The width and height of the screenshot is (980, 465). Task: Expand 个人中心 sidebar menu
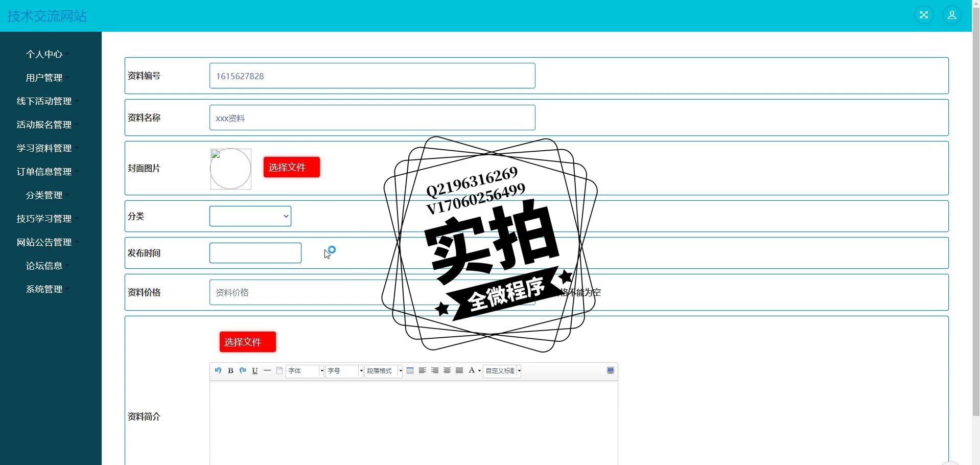pos(47,54)
